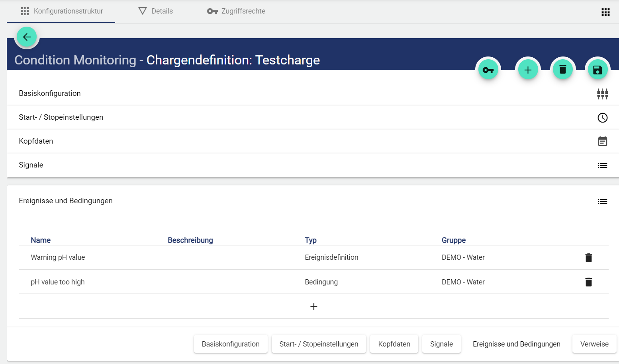619x364 pixels.
Task: Click the green save disk button
Action: (597, 70)
